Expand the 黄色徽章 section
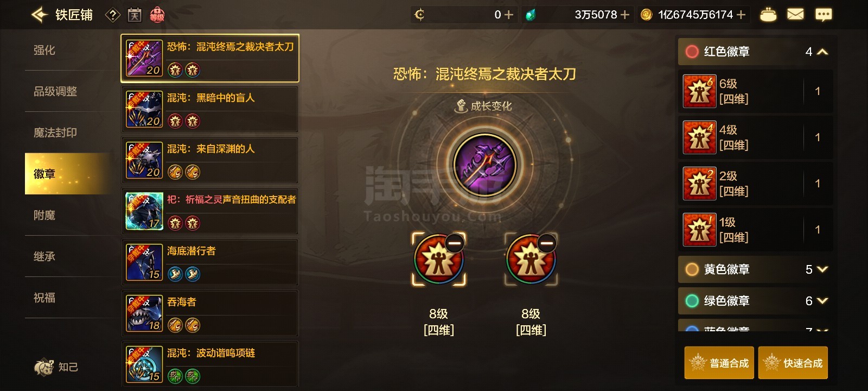 tap(822, 269)
